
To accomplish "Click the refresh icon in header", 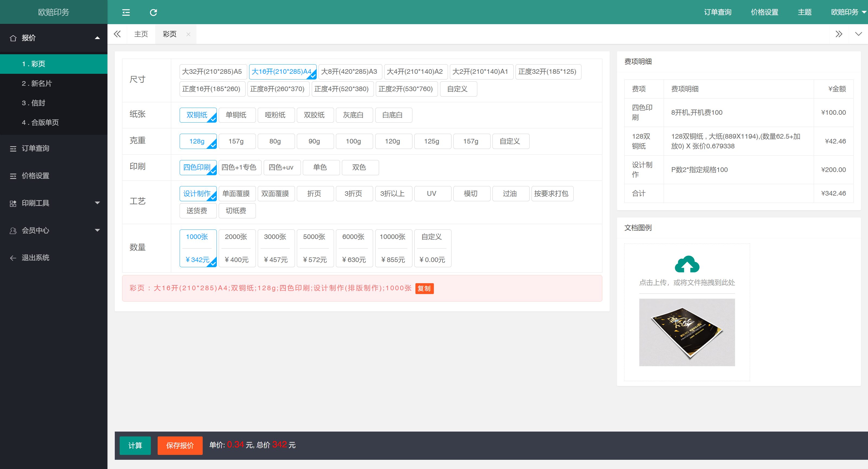I will click(153, 12).
